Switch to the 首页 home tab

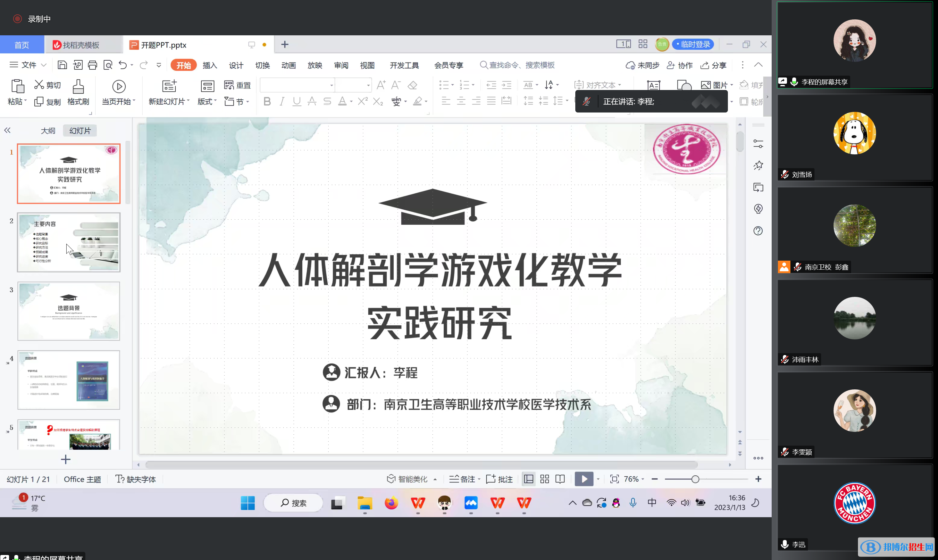tap(22, 45)
